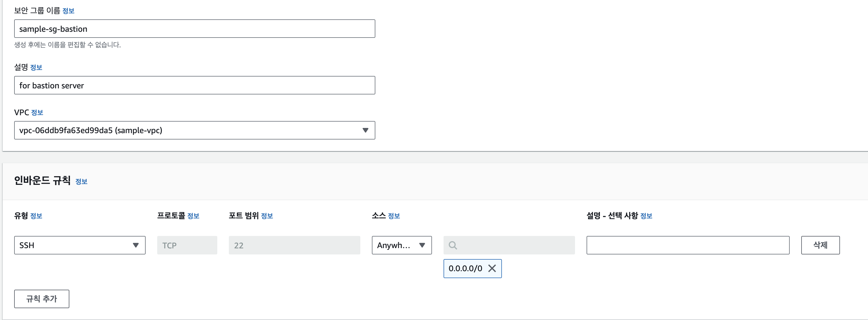Open 정보 link next to VPC label

37,113
